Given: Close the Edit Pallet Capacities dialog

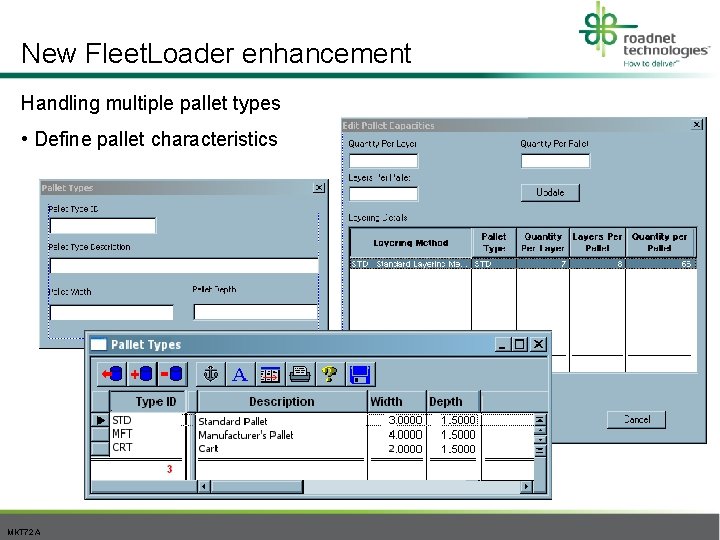Looking at the screenshot, I should tap(697, 124).
